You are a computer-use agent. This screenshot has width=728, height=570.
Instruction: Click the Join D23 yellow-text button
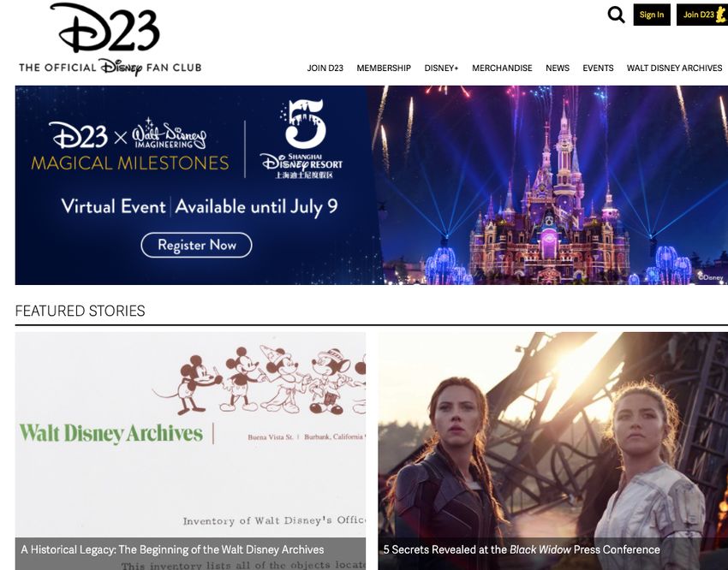tap(702, 15)
